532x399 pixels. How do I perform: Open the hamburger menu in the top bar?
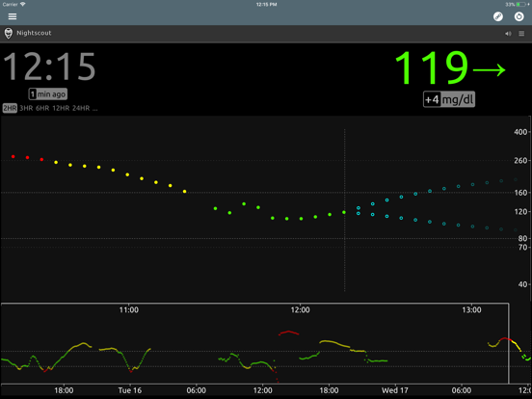[x=13, y=16]
